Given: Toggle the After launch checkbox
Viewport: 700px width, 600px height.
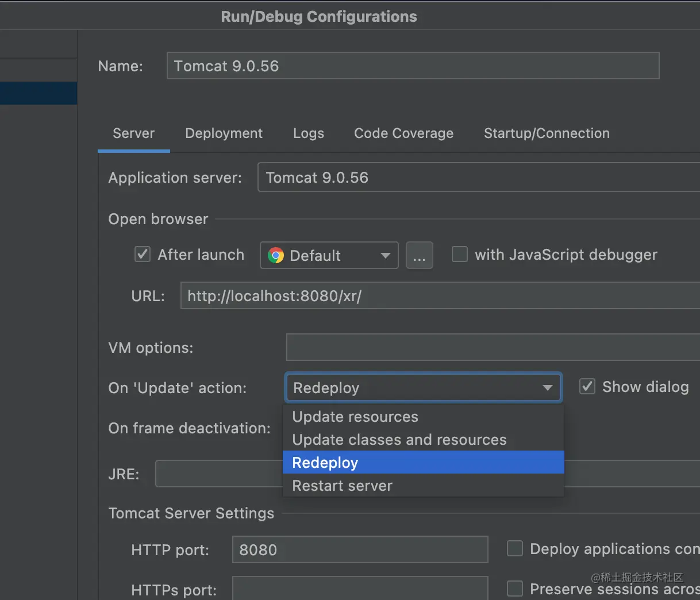Looking at the screenshot, I should 143,254.
